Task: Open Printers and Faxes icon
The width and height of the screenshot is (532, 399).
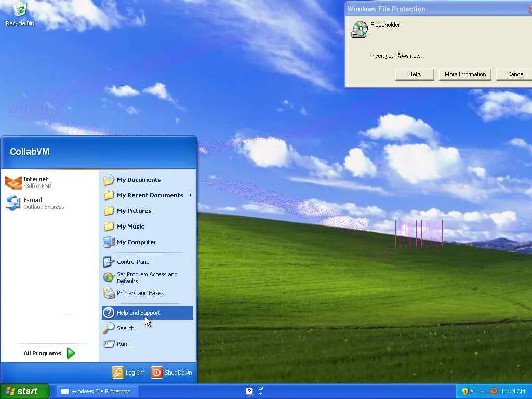Action: coord(109,293)
